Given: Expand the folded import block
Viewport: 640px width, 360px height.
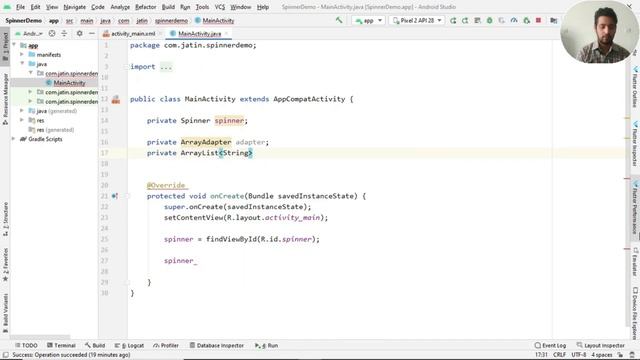Looking at the screenshot, I should click(x=166, y=67).
